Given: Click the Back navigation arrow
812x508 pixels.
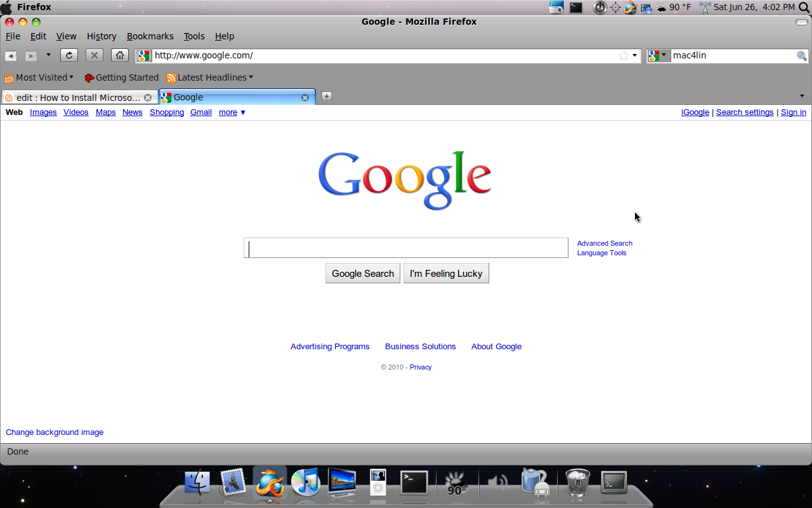Looking at the screenshot, I should pos(11,56).
